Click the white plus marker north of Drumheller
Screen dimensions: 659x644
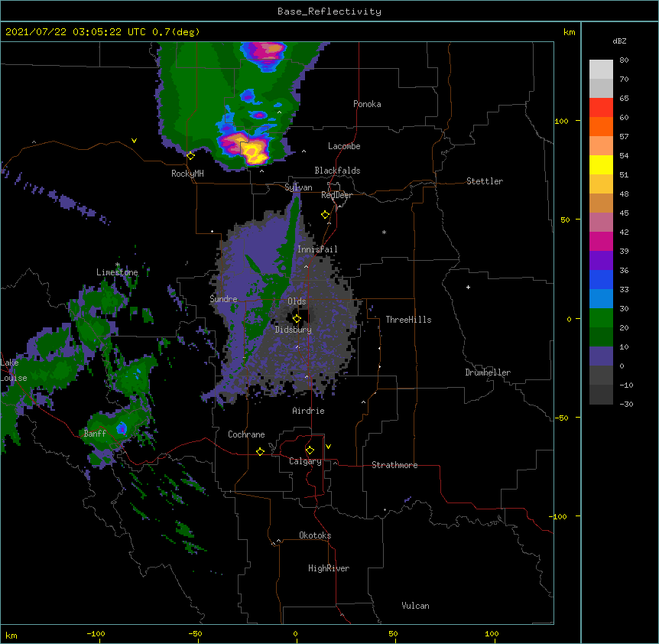pos(468,287)
